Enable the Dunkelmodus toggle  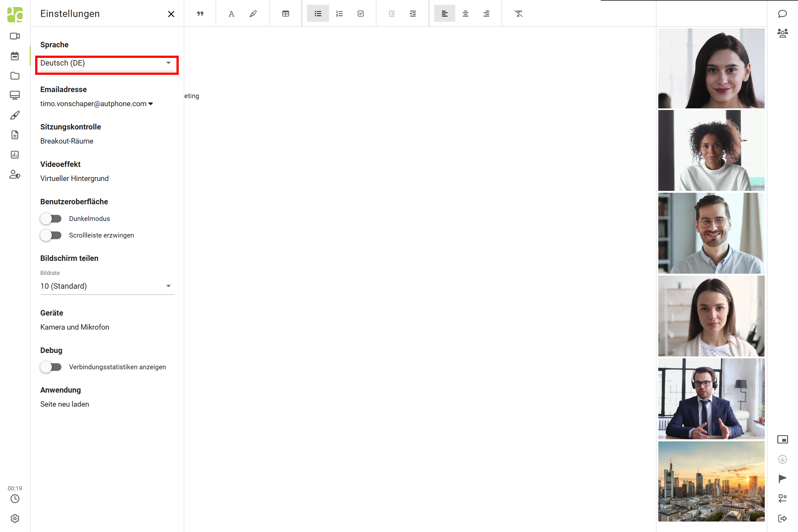pyautogui.click(x=51, y=218)
